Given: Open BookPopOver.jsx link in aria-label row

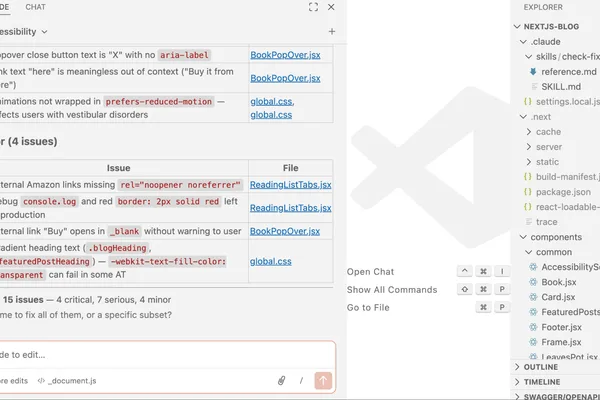Looking at the screenshot, I should click(285, 55).
